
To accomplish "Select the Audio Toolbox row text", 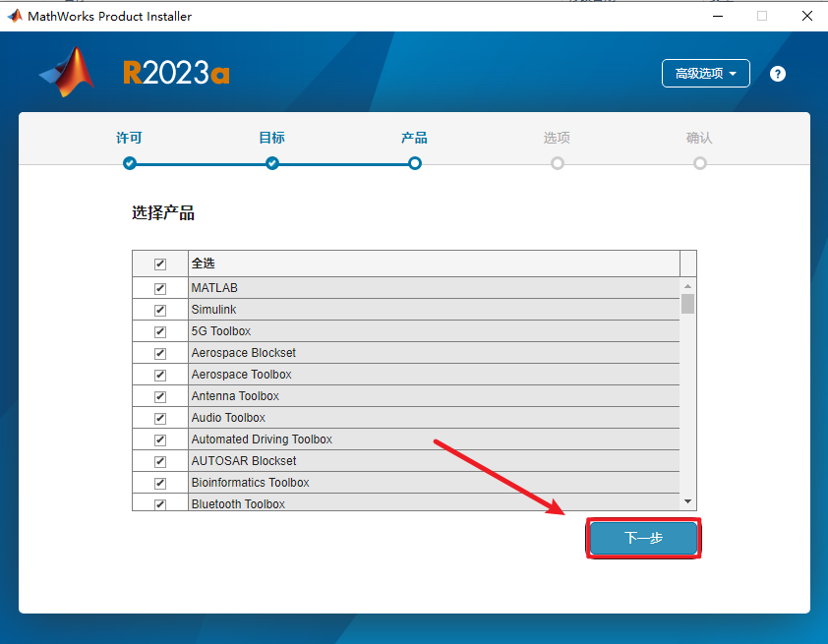I will (228, 418).
